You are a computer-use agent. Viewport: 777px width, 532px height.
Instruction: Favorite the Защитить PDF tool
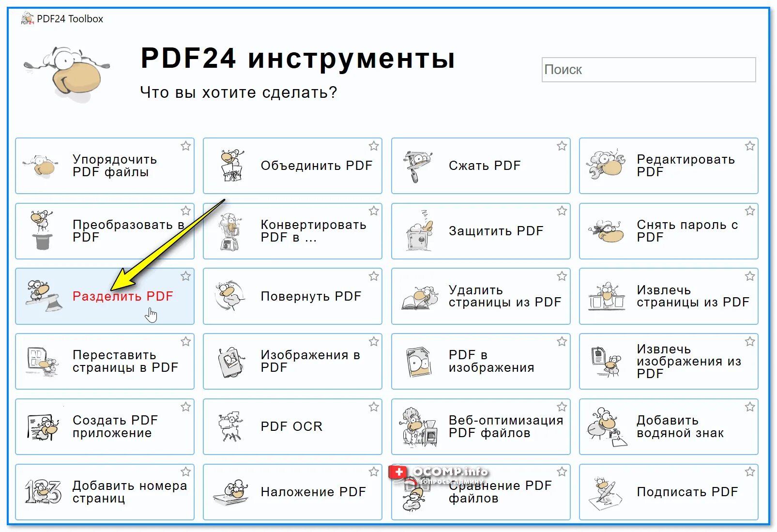(562, 211)
